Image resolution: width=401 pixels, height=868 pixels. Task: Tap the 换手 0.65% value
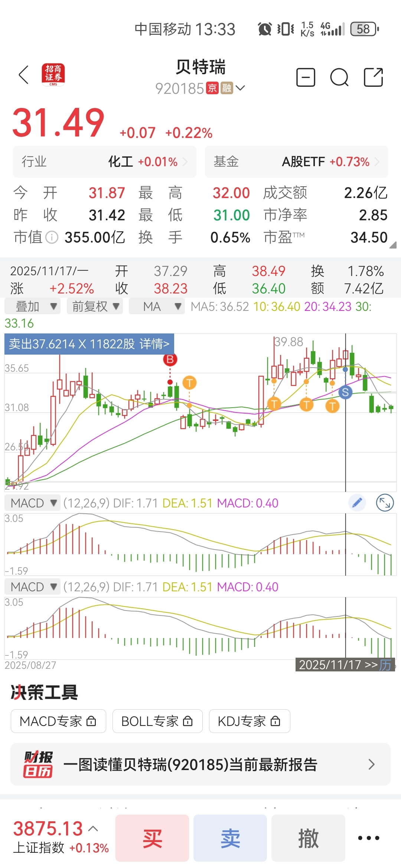230,237
